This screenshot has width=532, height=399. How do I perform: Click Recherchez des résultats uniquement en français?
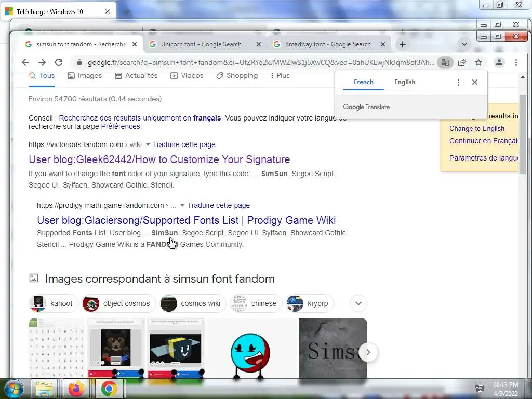[x=140, y=118]
